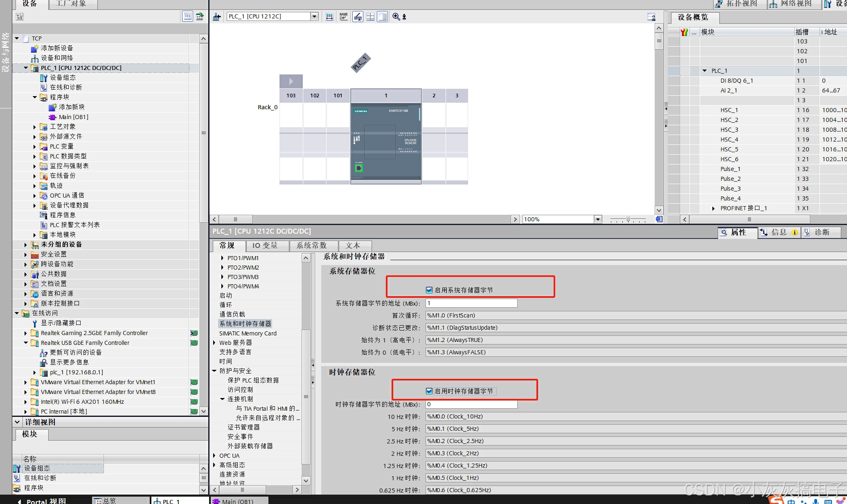Collapse the 防护与安全 tree node

click(x=214, y=371)
